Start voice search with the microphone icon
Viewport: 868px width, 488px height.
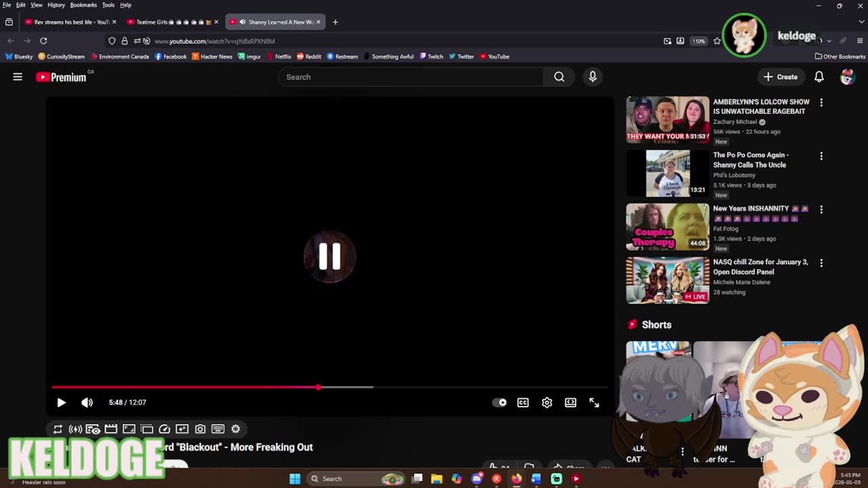pyautogui.click(x=593, y=77)
